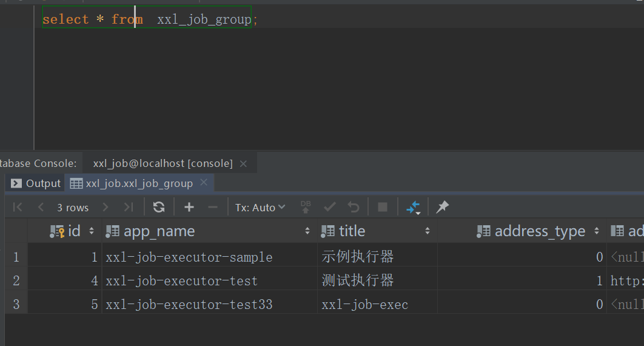Go to next page of results
The image size is (644, 346).
click(x=106, y=207)
